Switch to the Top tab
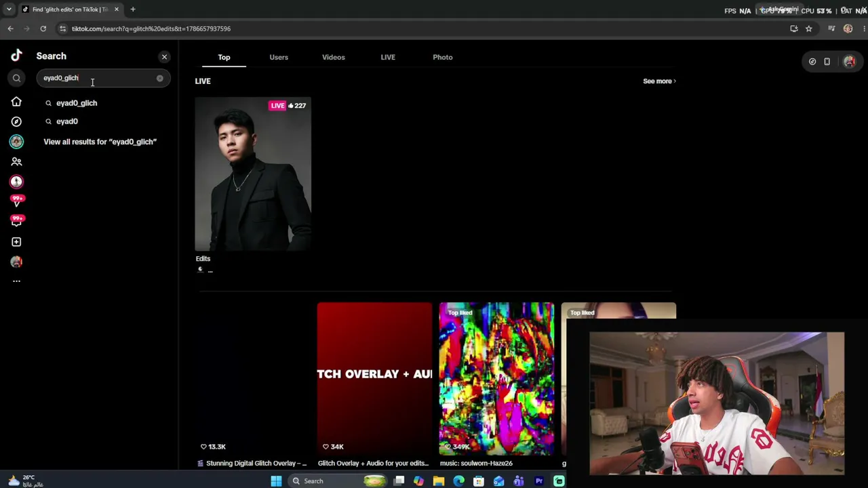 tap(224, 57)
